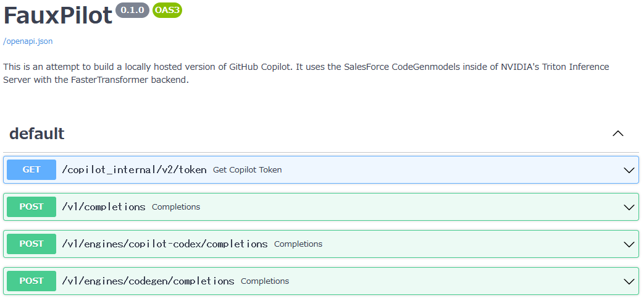
Task: Collapse the default section chevron
Action: pos(617,134)
